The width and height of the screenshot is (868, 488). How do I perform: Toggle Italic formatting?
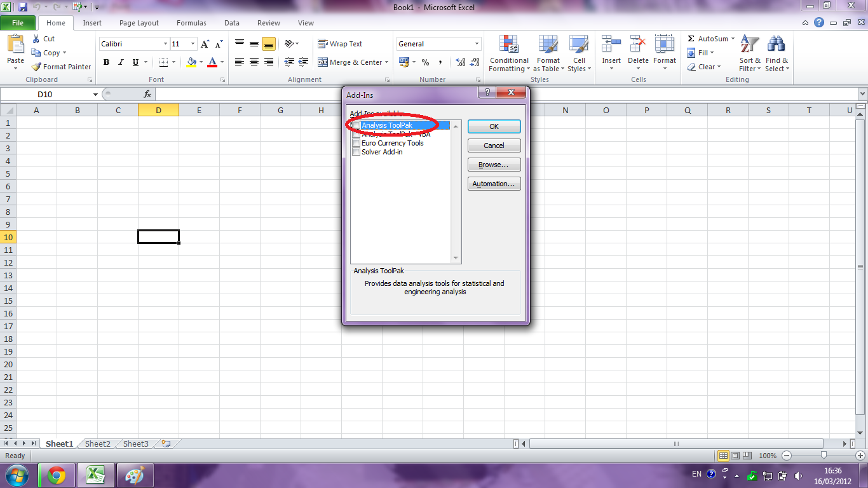point(121,62)
